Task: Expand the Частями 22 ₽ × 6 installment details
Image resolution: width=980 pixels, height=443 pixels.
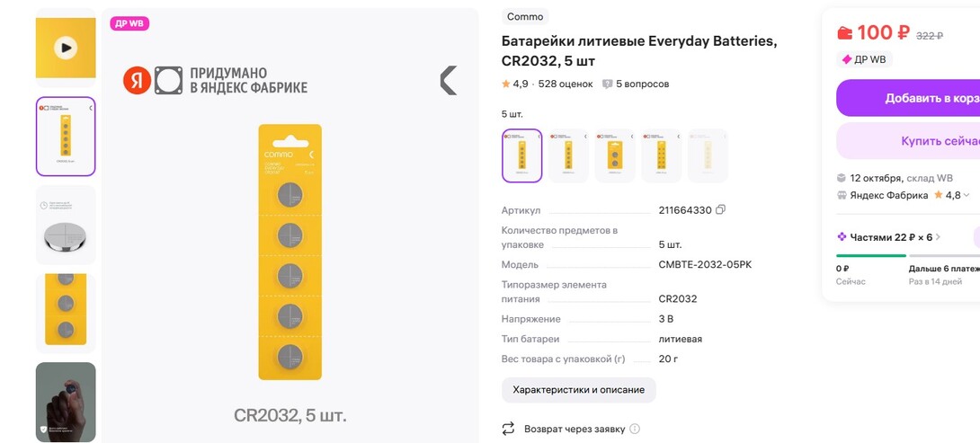Action: 938,237
